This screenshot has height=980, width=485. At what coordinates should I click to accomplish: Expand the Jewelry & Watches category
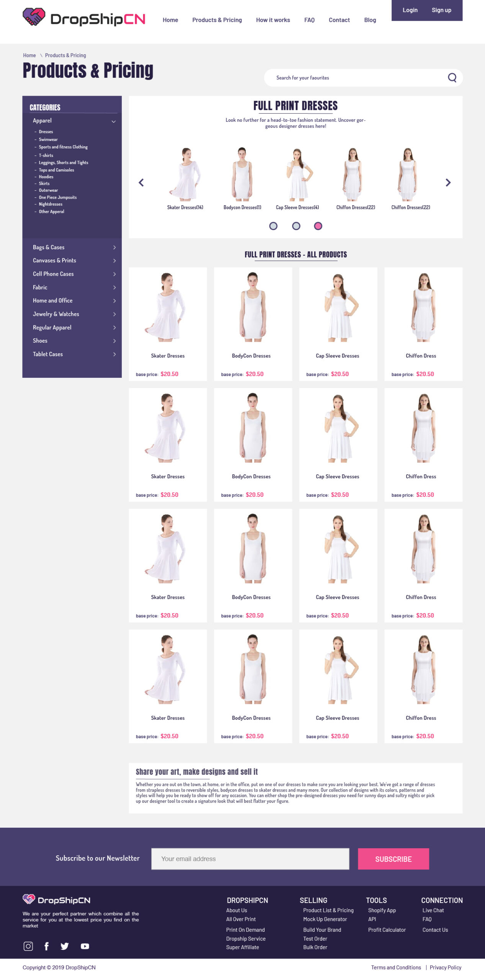[114, 314]
